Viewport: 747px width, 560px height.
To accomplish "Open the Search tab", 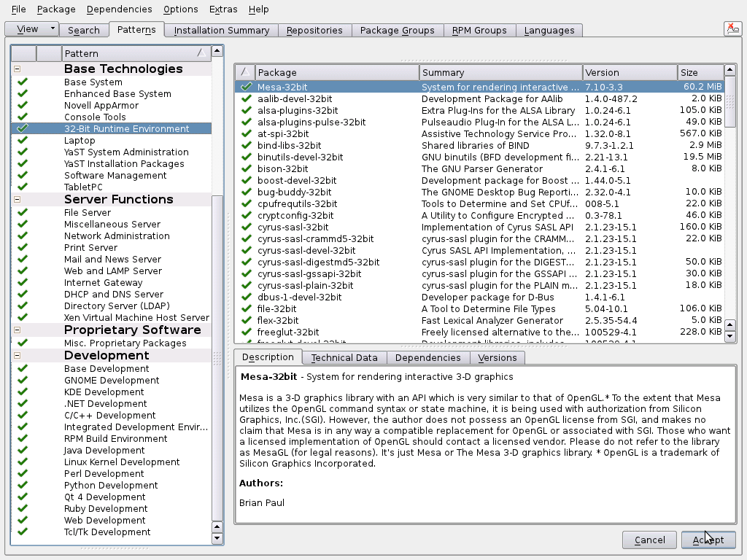I will (83, 30).
